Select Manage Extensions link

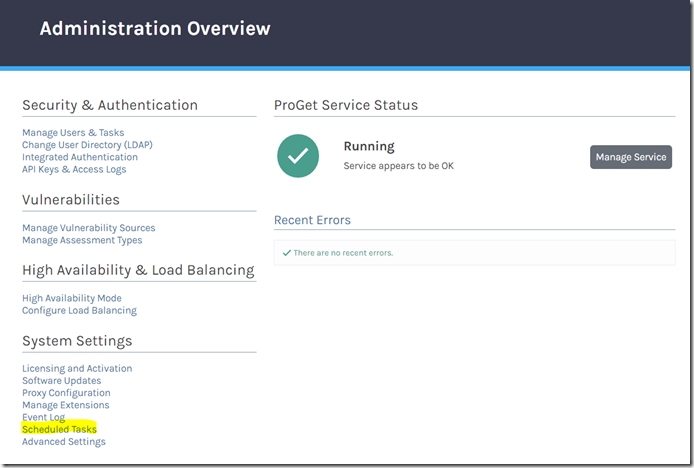[66, 405]
